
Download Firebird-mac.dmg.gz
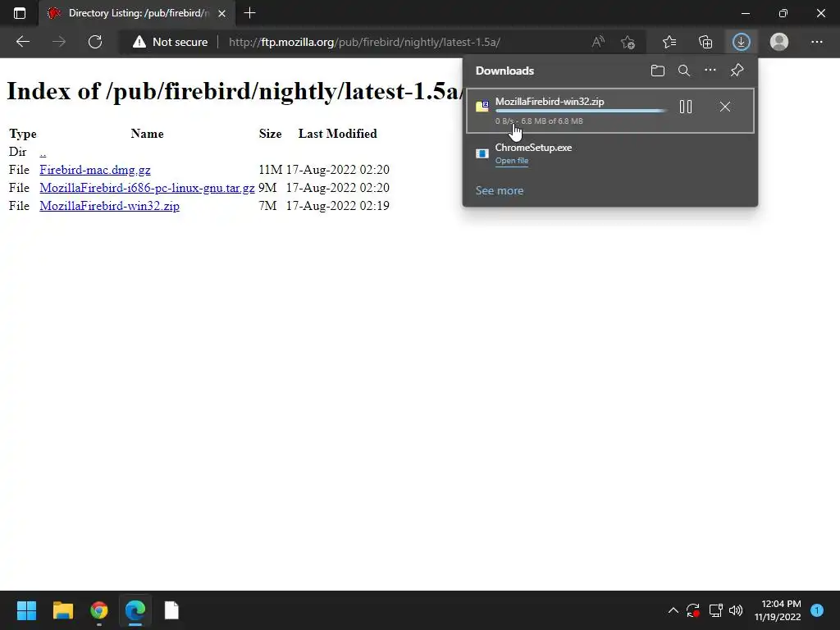(x=95, y=170)
